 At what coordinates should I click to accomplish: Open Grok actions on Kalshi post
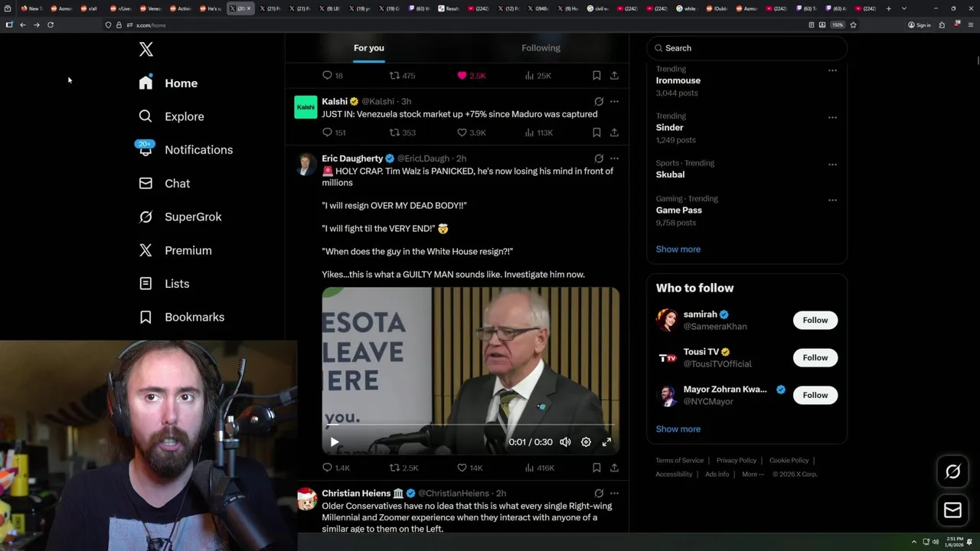pyautogui.click(x=599, y=101)
